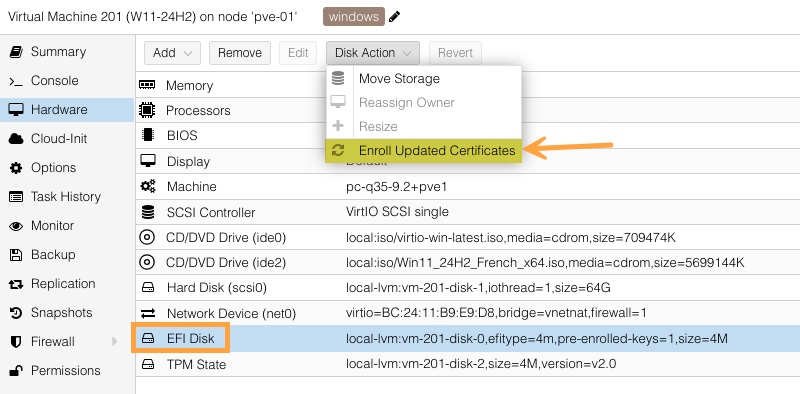
Task: Select the vm-201-disk-0 EFI disk value
Action: pos(537,338)
